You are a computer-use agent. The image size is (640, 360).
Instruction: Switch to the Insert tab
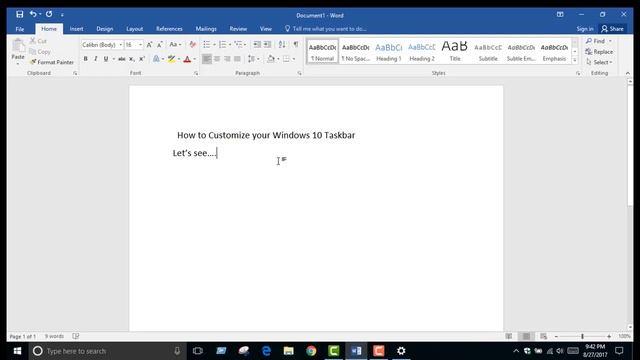pyautogui.click(x=76, y=29)
